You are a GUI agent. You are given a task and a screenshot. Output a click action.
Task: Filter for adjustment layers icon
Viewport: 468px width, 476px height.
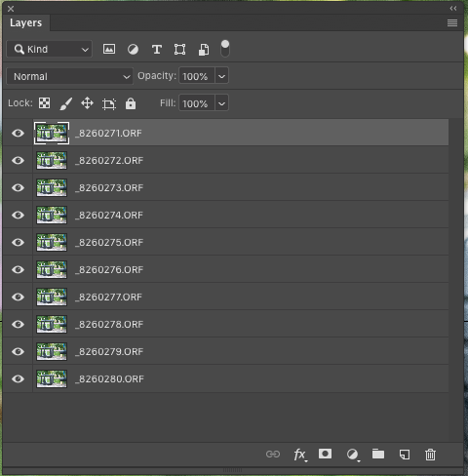[x=133, y=50]
